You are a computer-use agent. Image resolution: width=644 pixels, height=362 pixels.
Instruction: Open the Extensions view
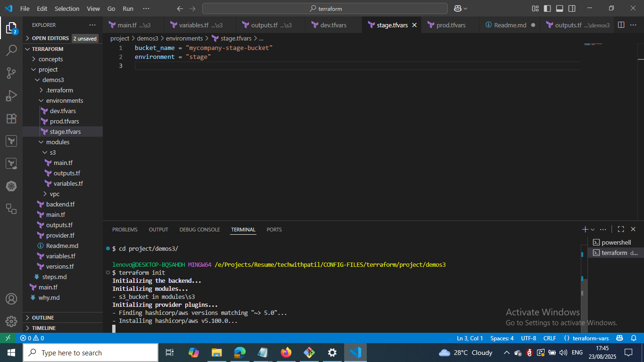point(11,118)
